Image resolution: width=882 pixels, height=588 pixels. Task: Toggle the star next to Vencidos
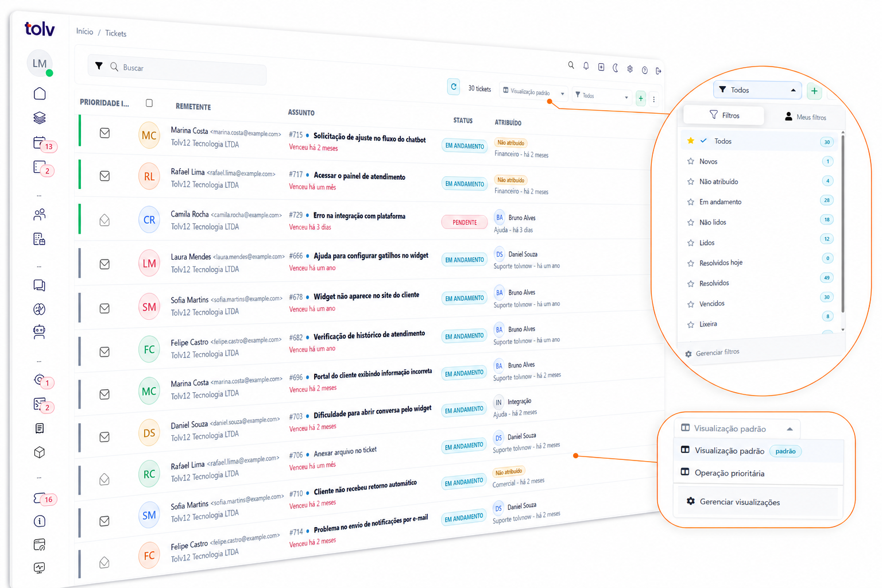point(691,304)
